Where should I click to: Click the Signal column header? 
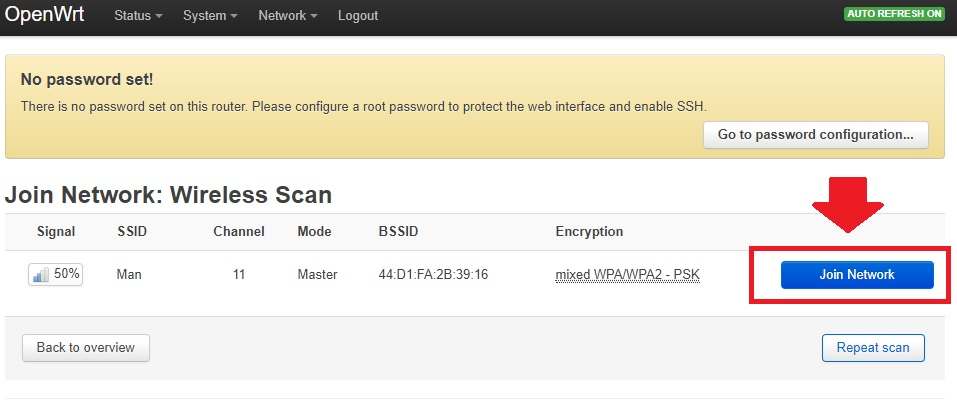(x=56, y=231)
